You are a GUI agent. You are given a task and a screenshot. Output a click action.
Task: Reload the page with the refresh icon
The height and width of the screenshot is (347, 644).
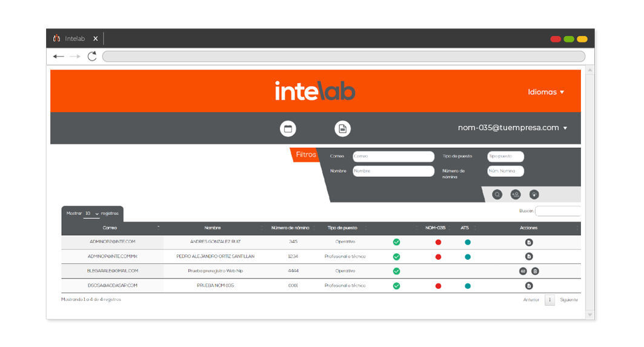(x=92, y=56)
